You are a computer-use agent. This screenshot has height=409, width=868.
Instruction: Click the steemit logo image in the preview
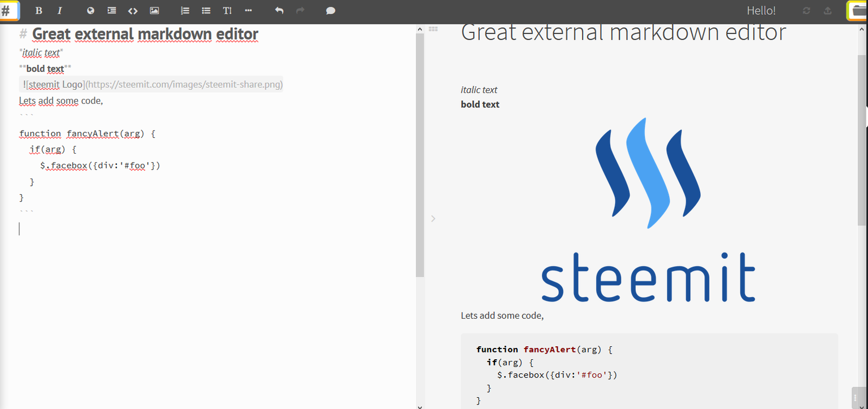(x=648, y=209)
